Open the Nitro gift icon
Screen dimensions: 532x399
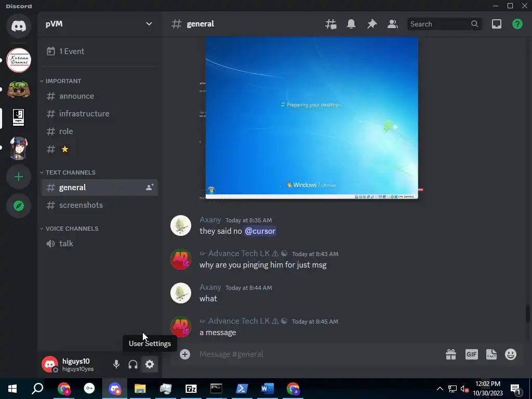click(x=451, y=354)
